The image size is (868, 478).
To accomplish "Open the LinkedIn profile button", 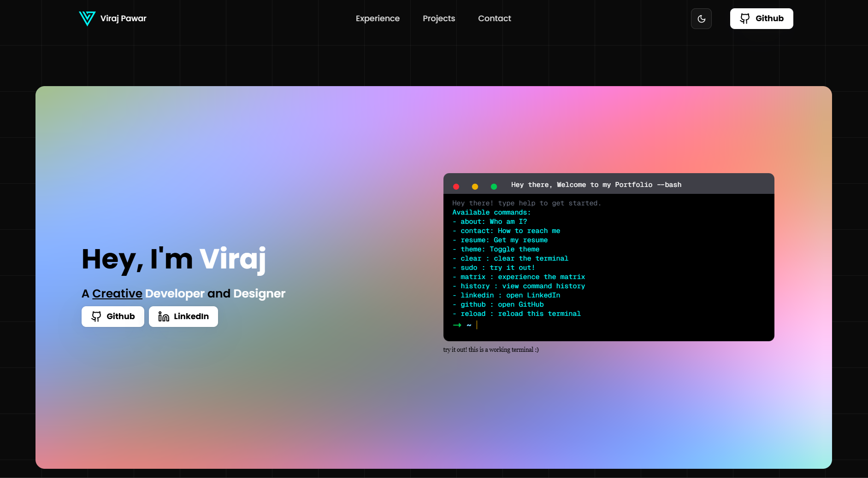I will coord(183,316).
